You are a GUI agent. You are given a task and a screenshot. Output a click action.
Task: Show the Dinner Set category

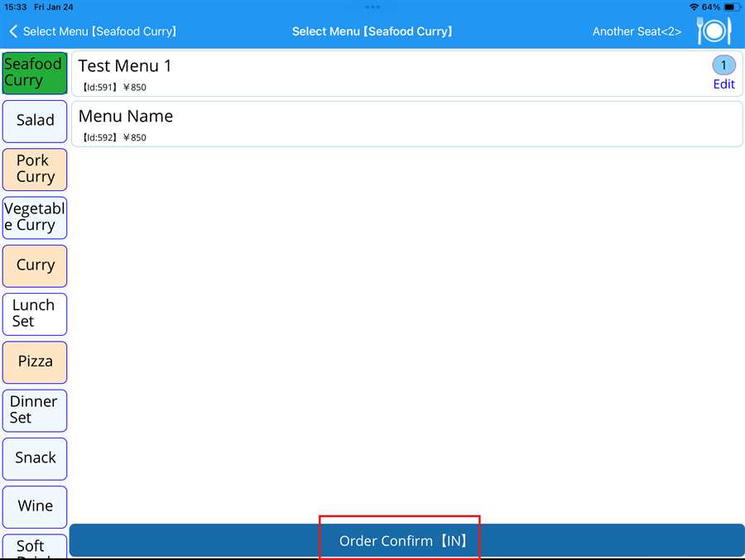pyautogui.click(x=35, y=410)
